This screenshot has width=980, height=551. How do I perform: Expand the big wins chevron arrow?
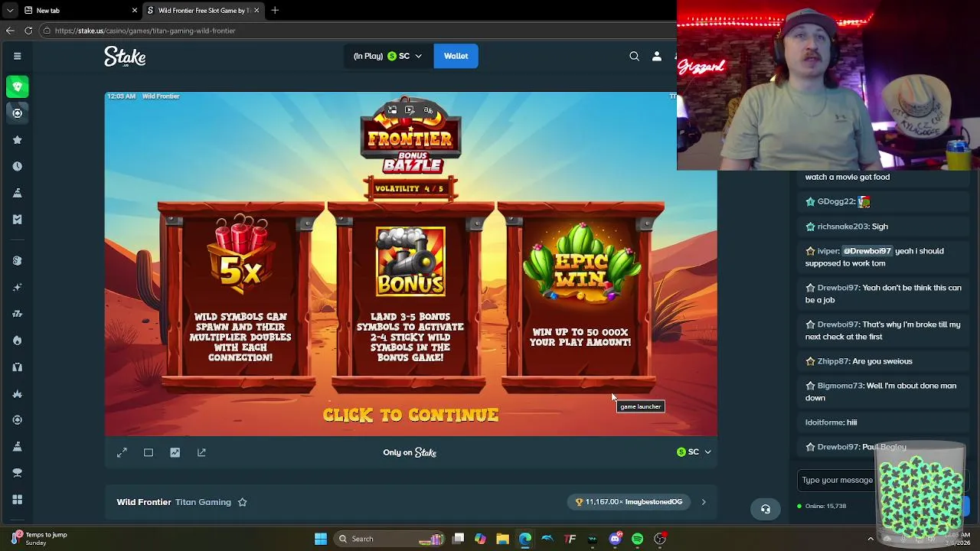(x=704, y=502)
